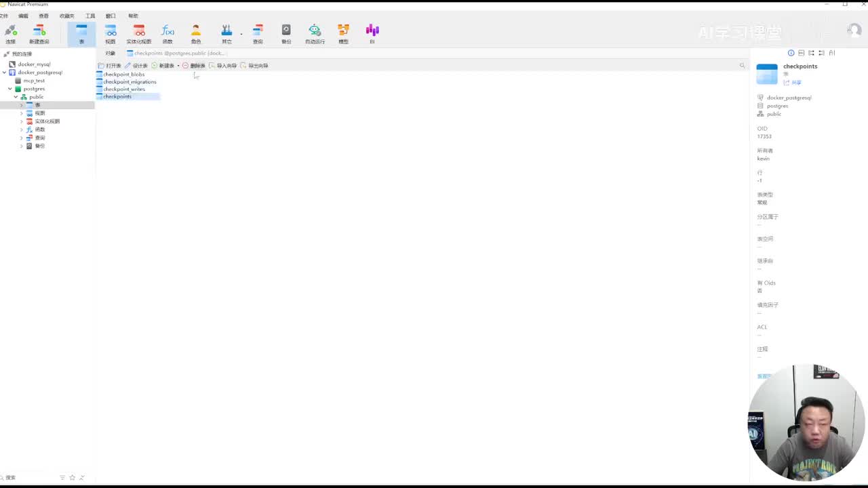Open the 连接 (Connection) toolbar icon
The height and width of the screenshot is (488, 868).
[10, 34]
